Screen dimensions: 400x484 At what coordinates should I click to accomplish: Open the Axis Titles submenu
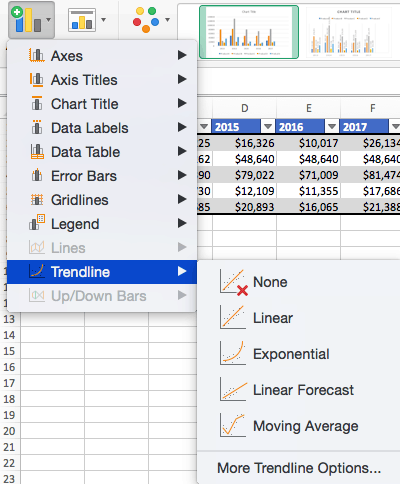[102, 80]
